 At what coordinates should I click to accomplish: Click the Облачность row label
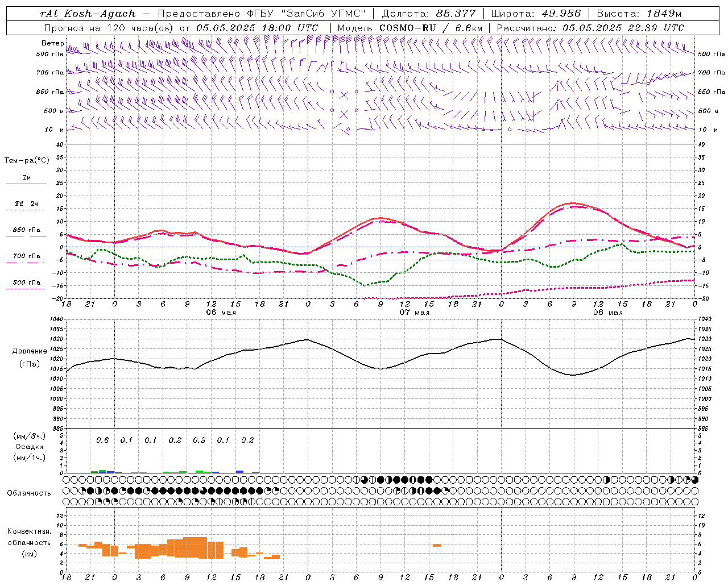(29, 493)
